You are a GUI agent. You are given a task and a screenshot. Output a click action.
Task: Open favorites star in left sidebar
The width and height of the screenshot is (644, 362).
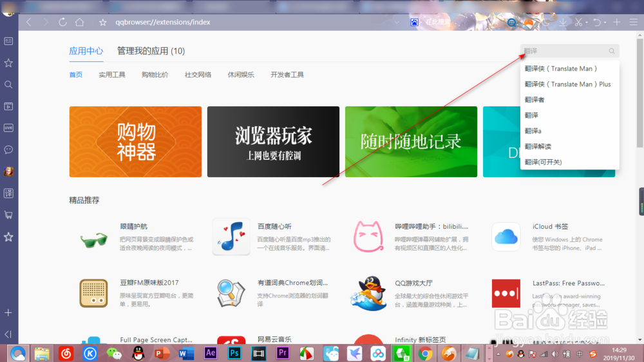coord(8,63)
